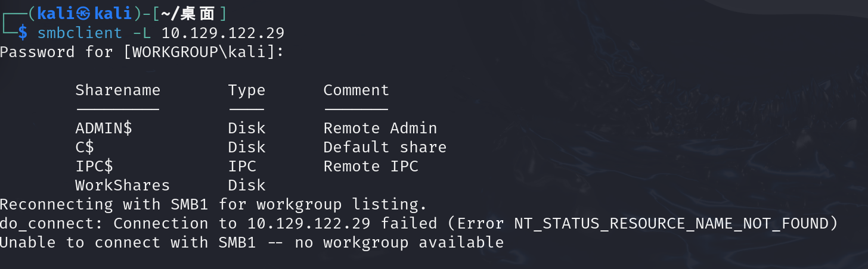Click the smbclient command text

(x=80, y=32)
